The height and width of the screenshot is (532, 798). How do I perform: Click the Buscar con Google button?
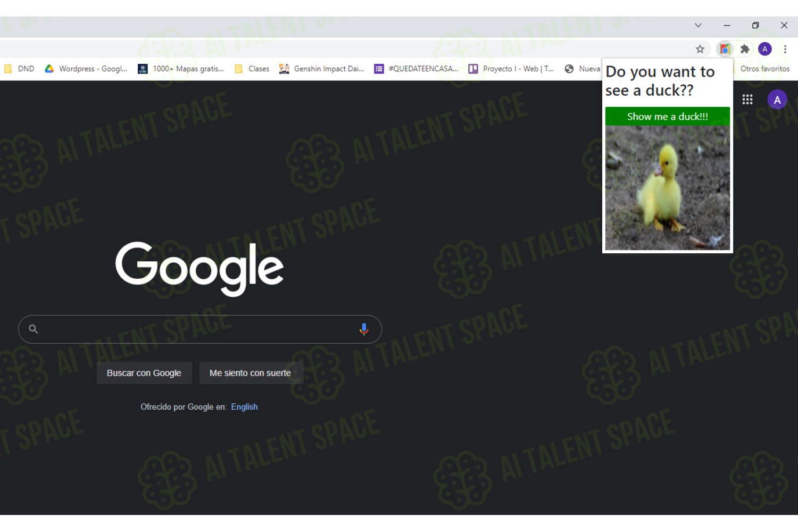(x=144, y=373)
